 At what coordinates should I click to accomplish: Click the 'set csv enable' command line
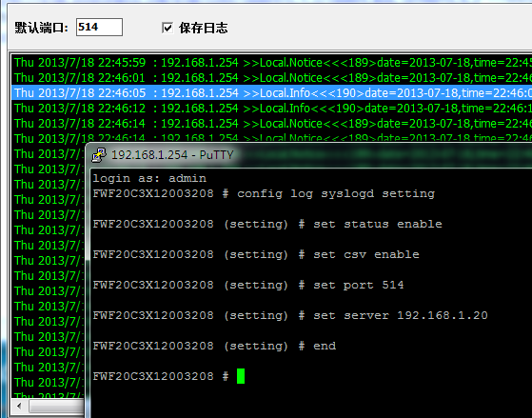click(256, 254)
